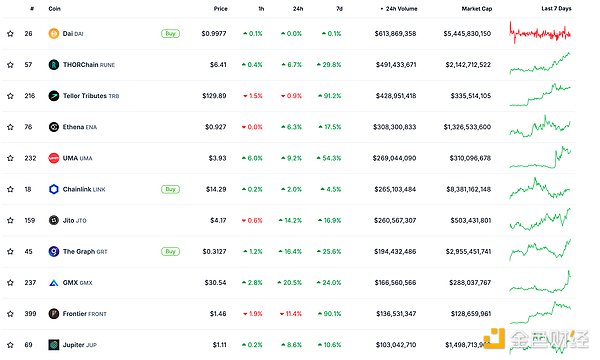This screenshot has height=360, width=600.
Task: Sort by the Coin column header
Action: (54, 8)
